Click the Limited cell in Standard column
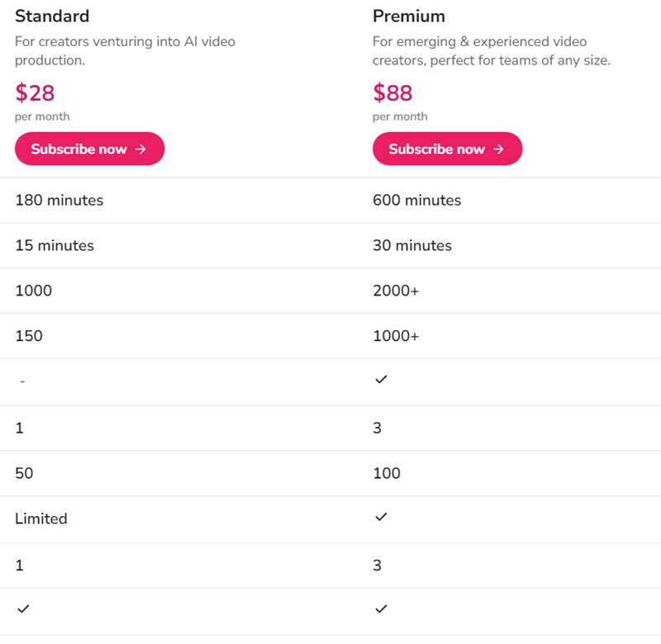Image resolution: width=661 pixels, height=644 pixels. (41, 519)
